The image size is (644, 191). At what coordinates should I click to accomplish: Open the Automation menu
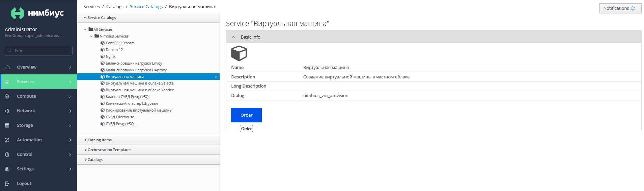click(x=38, y=140)
